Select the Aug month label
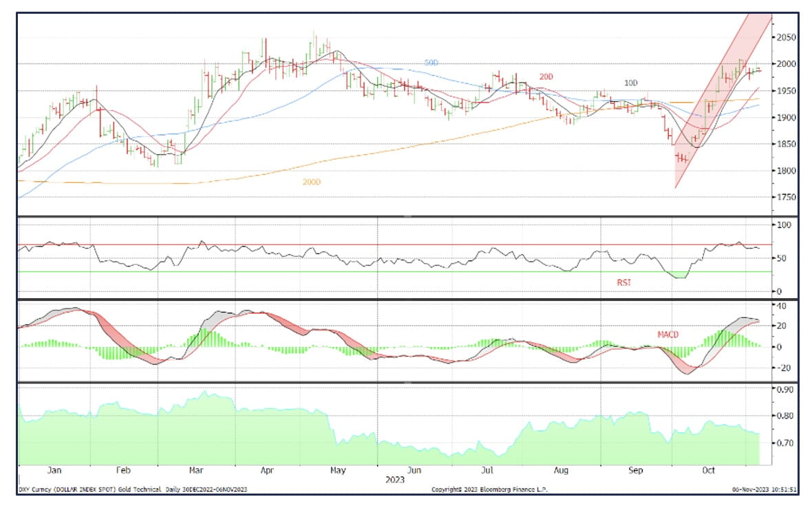The width and height of the screenshot is (812, 508). click(561, 470)
